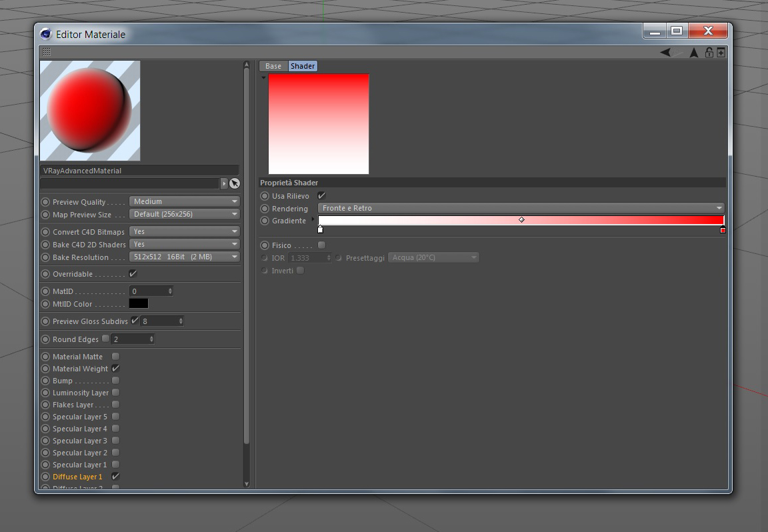Click the grip dots menu icon
Image resolution: width=768 pixels, height=532 pixels.
(47, 52)
